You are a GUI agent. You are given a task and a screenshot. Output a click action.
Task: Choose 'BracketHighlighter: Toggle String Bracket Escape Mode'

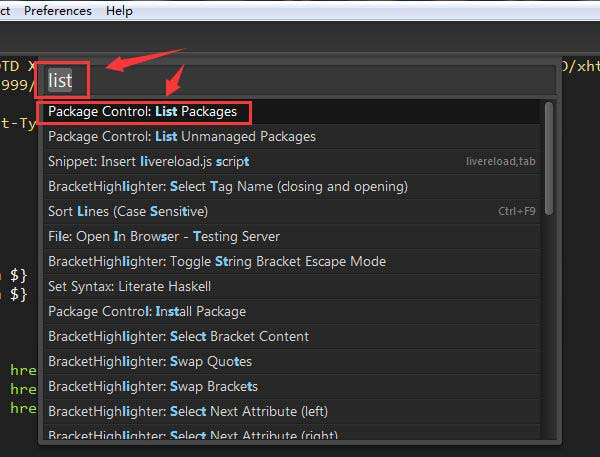click(292, 262)
